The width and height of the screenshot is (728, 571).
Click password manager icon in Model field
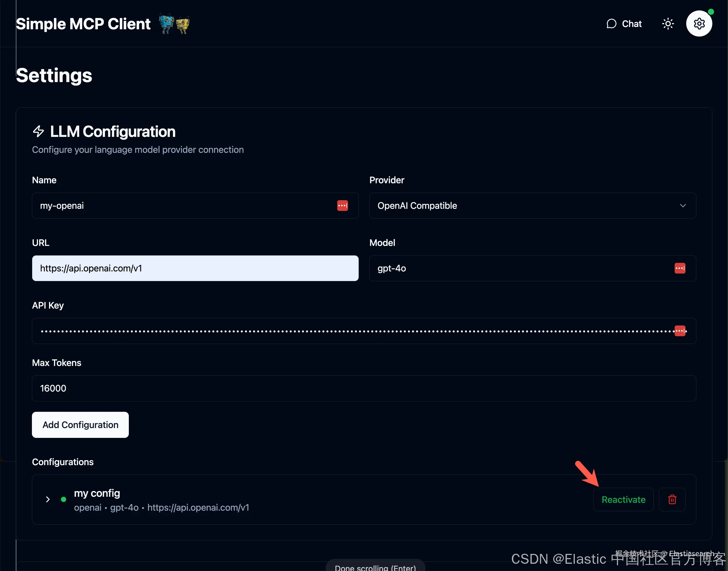pyautogui.click(x=680, y=268)
